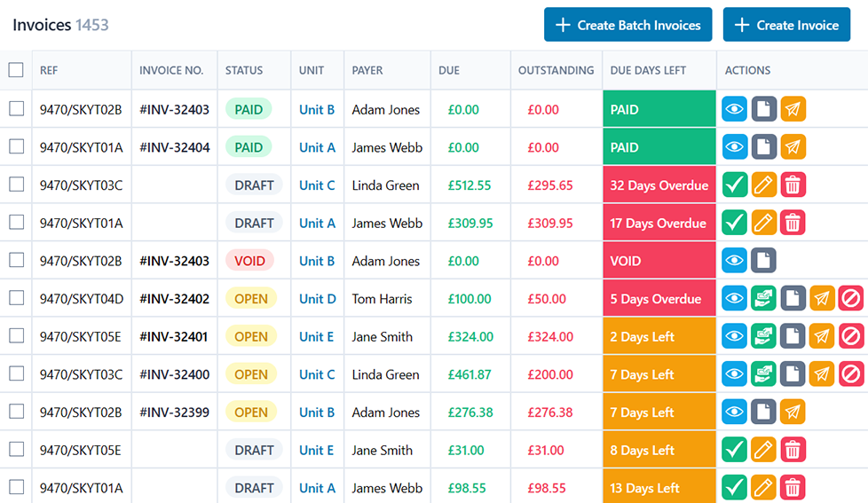Image resolution: width=868 pixels, height=503 pixels.
Task: Approve the 32 Days Overdue draft invoice
Action: click(735, 185)
